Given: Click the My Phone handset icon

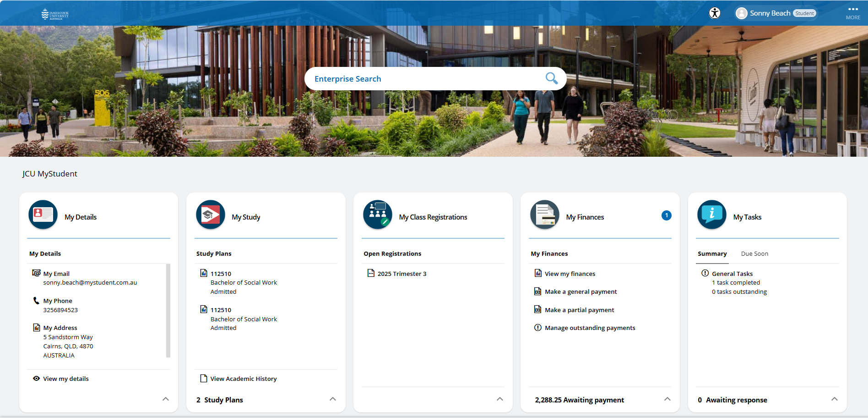Looking at the screenshot, I should (x=36, y=301).
